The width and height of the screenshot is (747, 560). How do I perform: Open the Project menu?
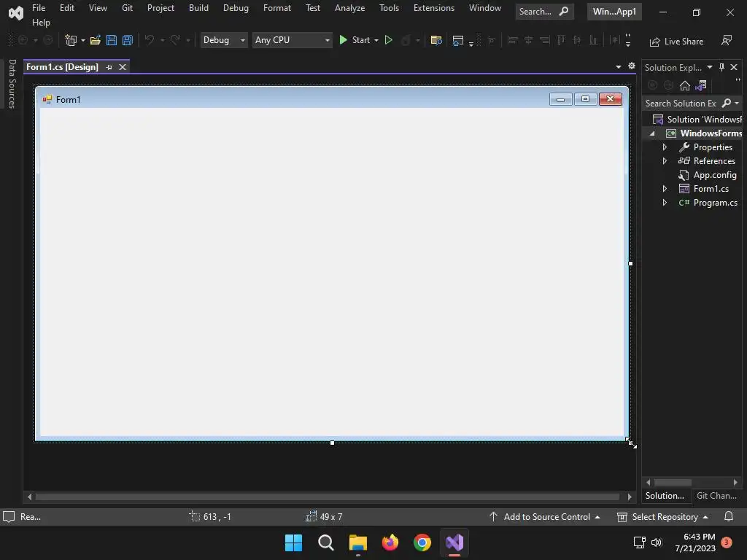160,7
